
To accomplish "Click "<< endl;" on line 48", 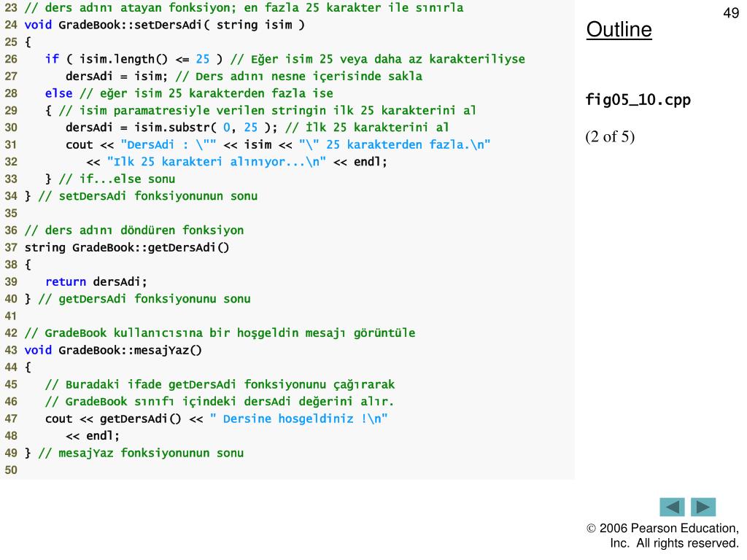I will pyautogui.click(x=93, y=436).
